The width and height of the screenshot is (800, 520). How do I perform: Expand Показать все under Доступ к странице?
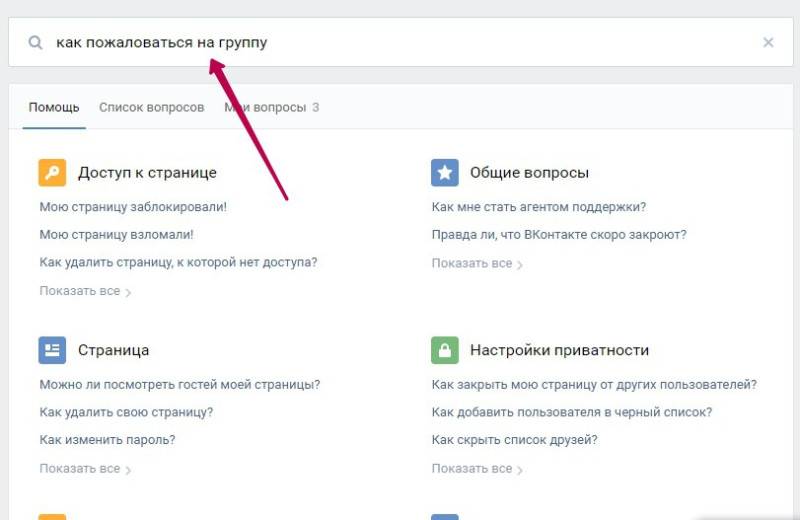click(x=84, y=291)
